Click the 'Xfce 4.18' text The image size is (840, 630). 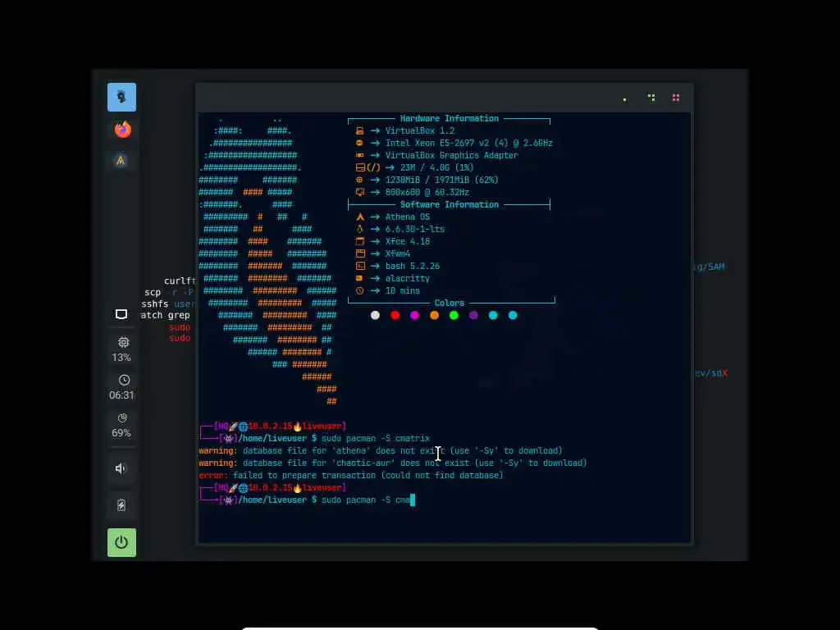407,242
